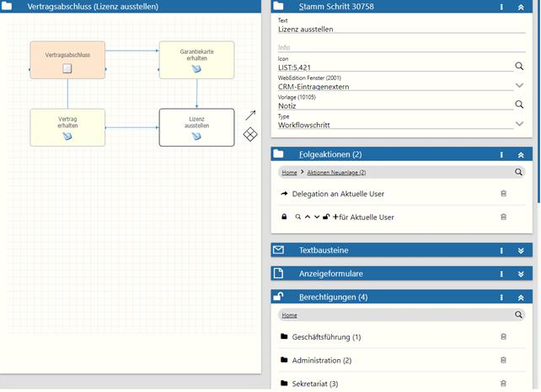Click the arrow connector tool beside Lizenz ausstellen
The width and height of the screenshot is (541, 392).
[250, 115]
